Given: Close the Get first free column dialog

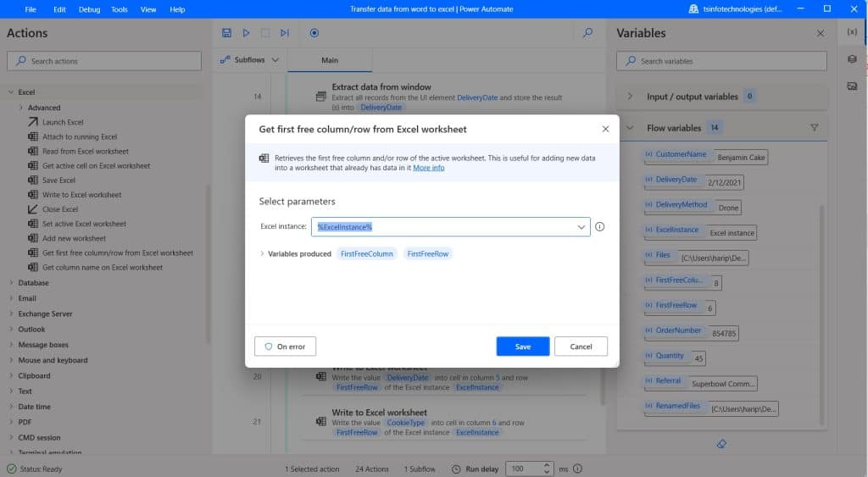Looking at the screenshot, I should (605, 129).
